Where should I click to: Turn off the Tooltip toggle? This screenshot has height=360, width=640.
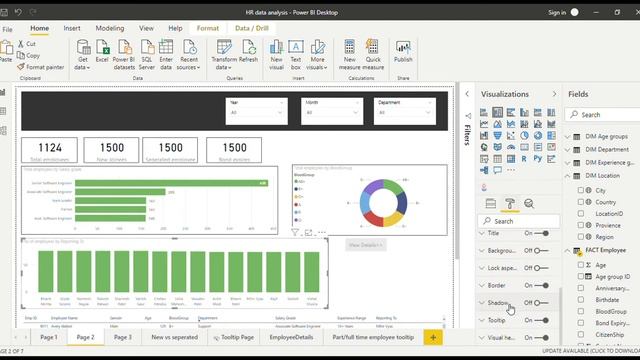542,320
